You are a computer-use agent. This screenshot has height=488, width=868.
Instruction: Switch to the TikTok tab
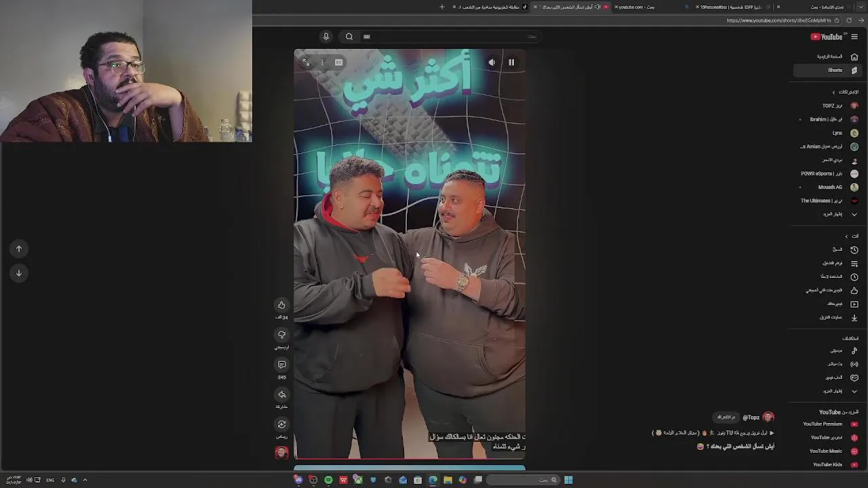(490, 7)
